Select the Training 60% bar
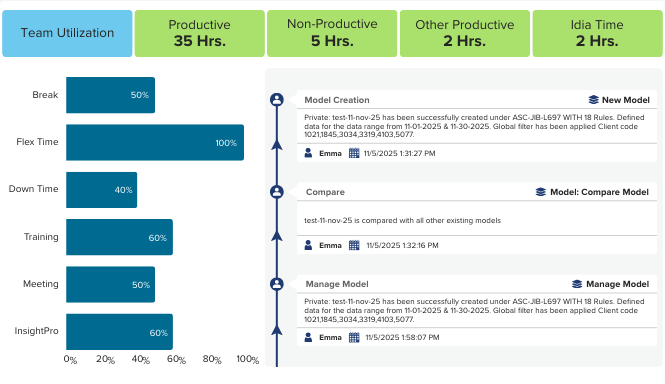 point(119,237)
